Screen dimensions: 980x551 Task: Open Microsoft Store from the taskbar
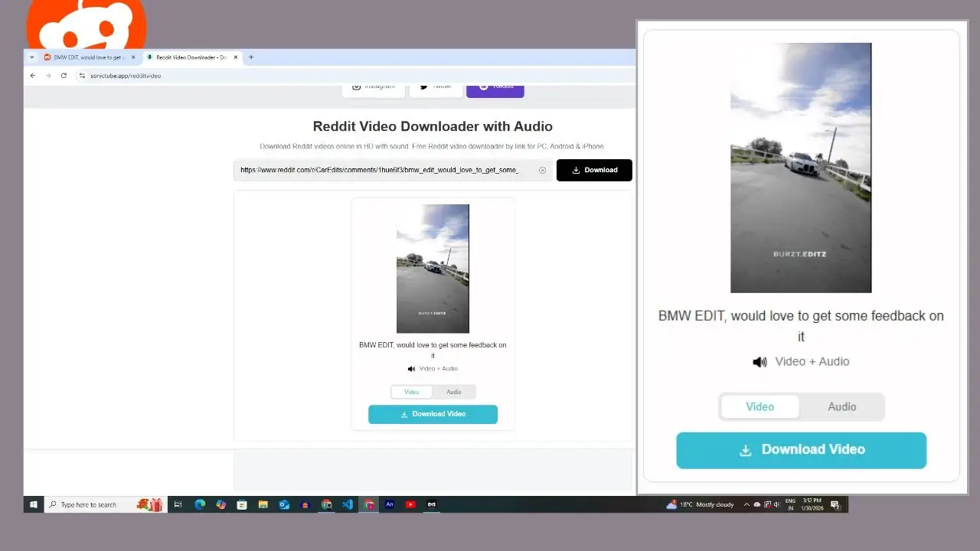[x=242, y=504]
